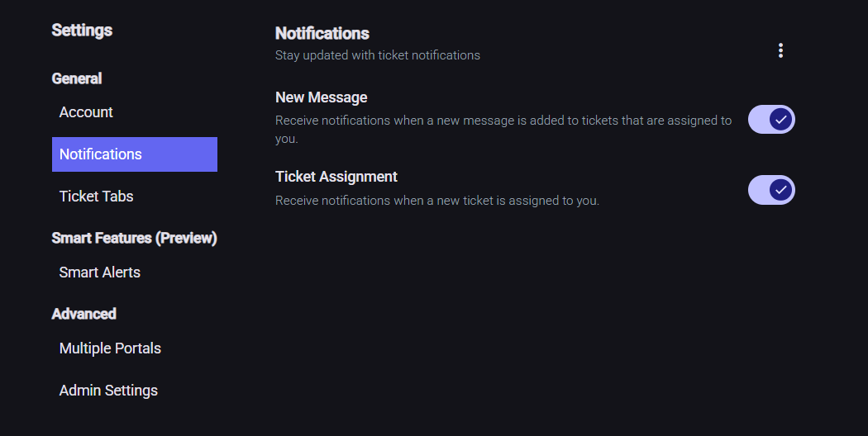Open Admin Settings in sidebar
The height and width of the screenshot is (436, 868).
pos(108,391)
